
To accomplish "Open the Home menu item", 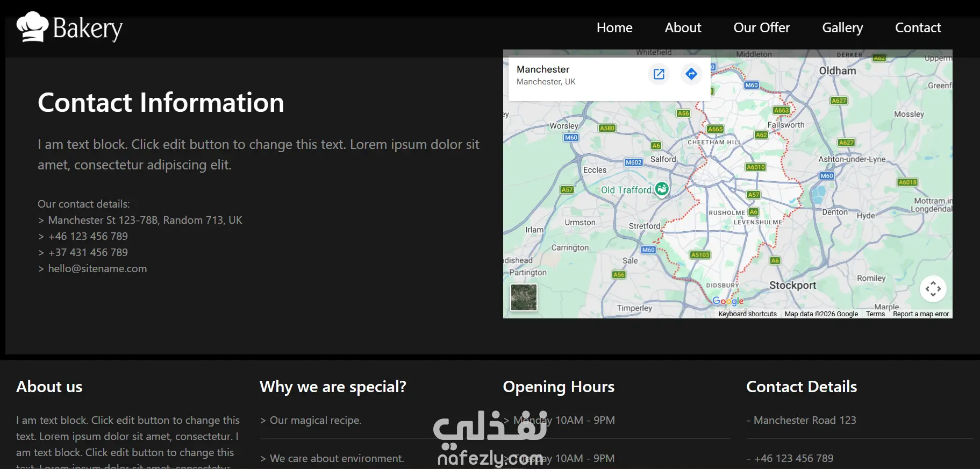I will [614, 27].
